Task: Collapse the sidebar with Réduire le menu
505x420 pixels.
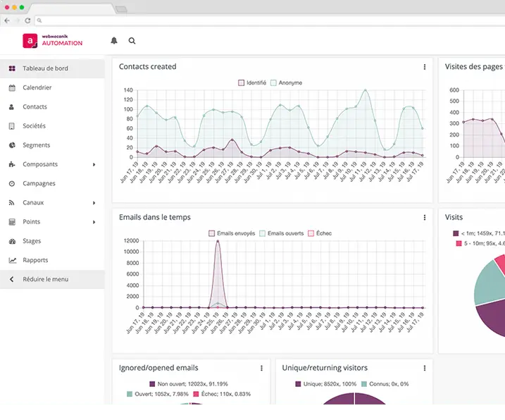Action: 52,279
